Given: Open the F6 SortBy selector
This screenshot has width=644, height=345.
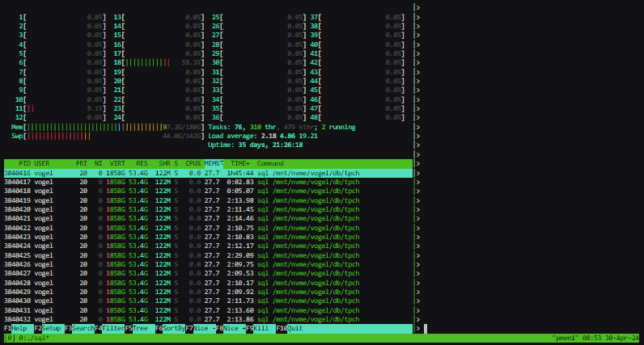Looking at the screenshot, I should tap(170, 328).
